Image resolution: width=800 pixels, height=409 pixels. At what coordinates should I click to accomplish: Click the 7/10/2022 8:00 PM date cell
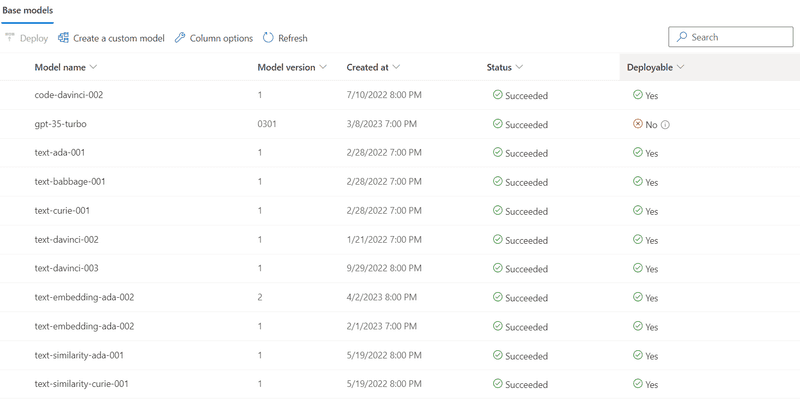[384, 95]
